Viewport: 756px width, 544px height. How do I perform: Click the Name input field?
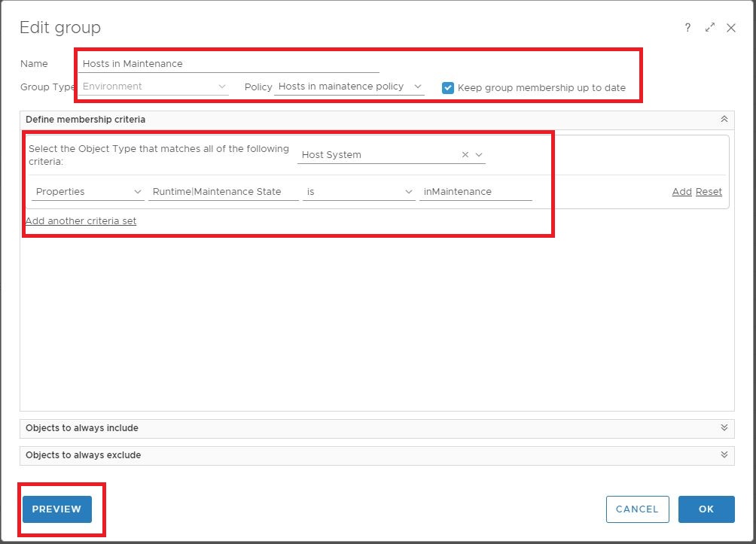[229, 64]
